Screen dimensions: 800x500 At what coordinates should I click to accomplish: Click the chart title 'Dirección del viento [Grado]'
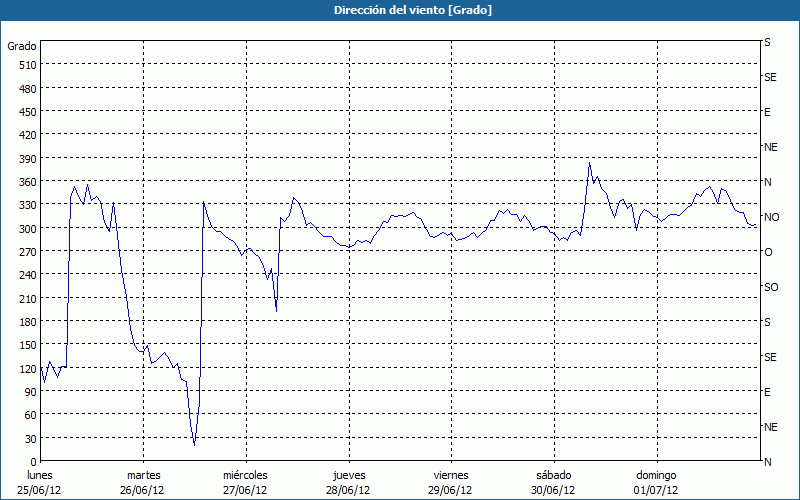click(399, 10)
